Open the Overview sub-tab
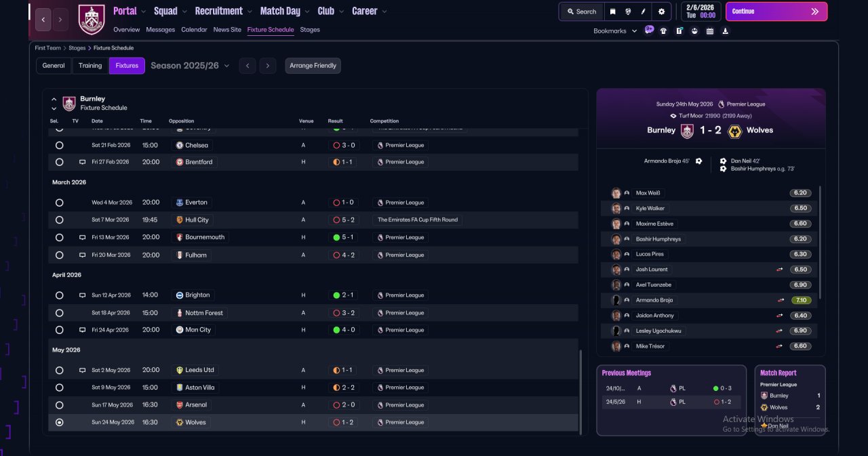 [127, 30]
